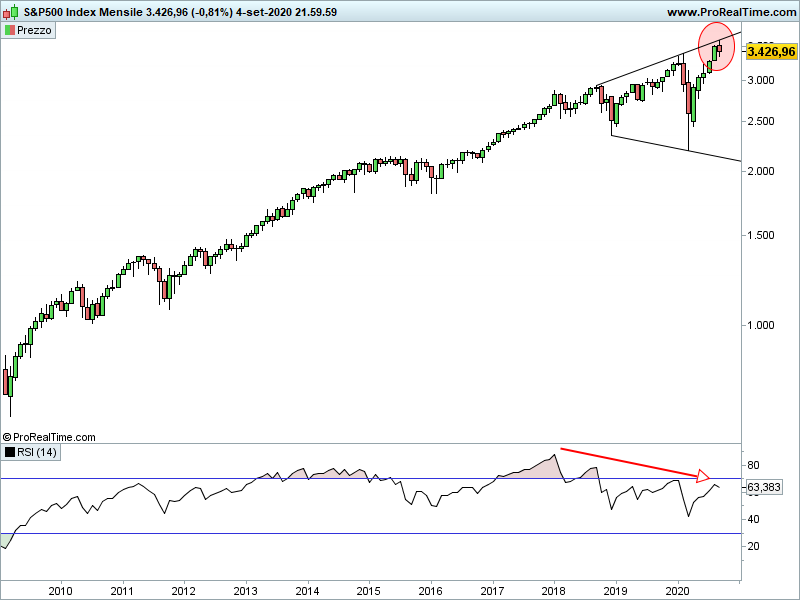The height and width of the screenshot is (600, 800).
Task: Click the S&P500 Index Mensile title text
Action: 83,12
